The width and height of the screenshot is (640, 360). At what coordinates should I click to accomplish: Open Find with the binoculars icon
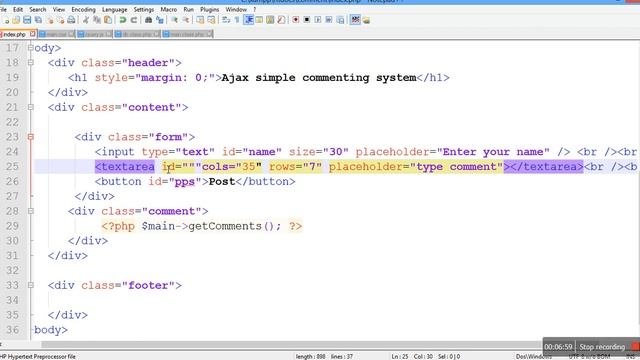(149, 20)
